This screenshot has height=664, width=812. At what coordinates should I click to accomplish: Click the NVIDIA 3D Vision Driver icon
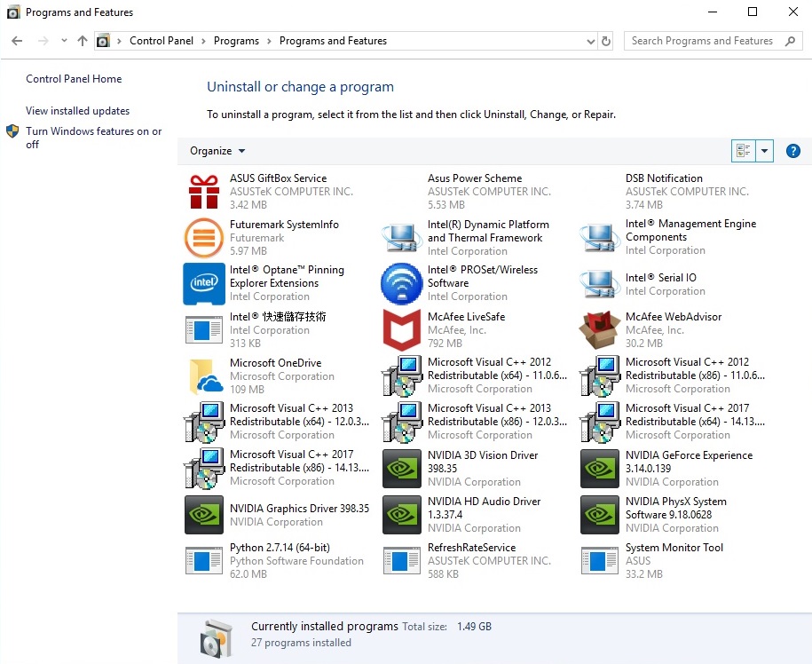click(x=402, y=469)
